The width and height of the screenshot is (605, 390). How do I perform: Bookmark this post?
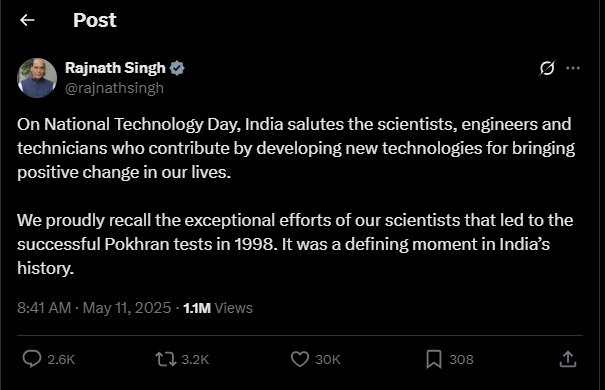tap(434, 359)
